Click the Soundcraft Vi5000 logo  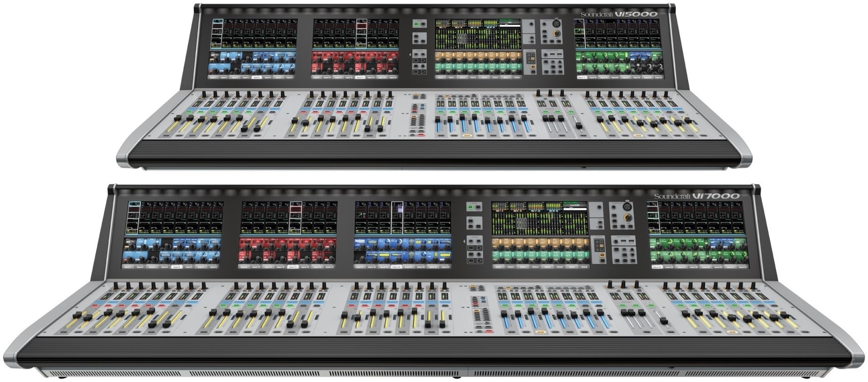pos(619,14)
